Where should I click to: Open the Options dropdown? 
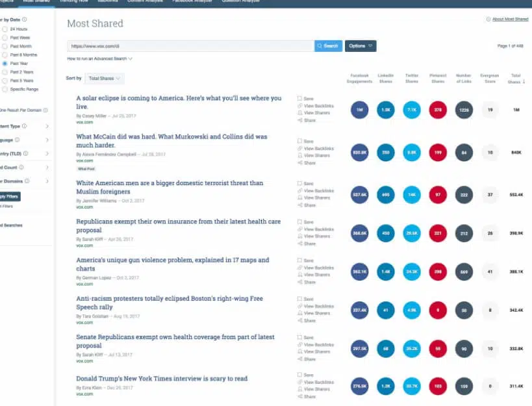[x=361, y=46]
